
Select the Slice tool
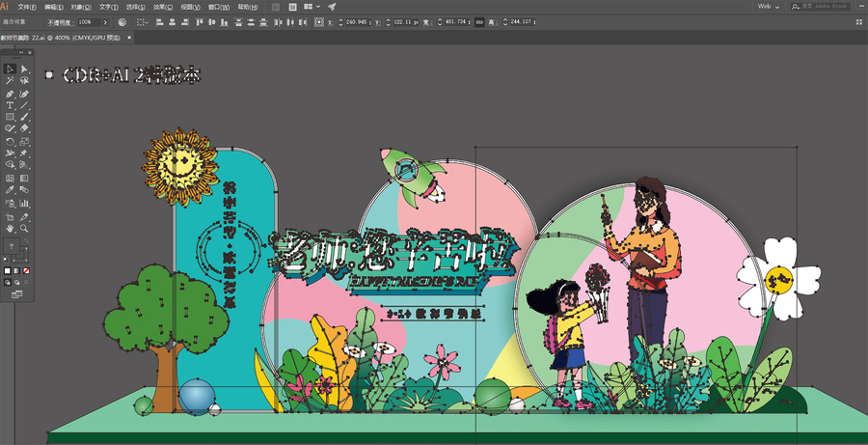tap(24, 216)
